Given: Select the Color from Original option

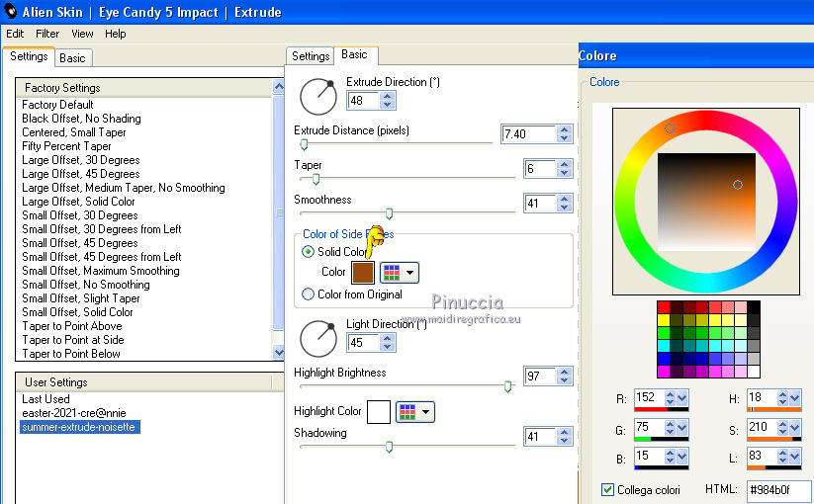Looking at the screenshot, I should coord(308,294).
